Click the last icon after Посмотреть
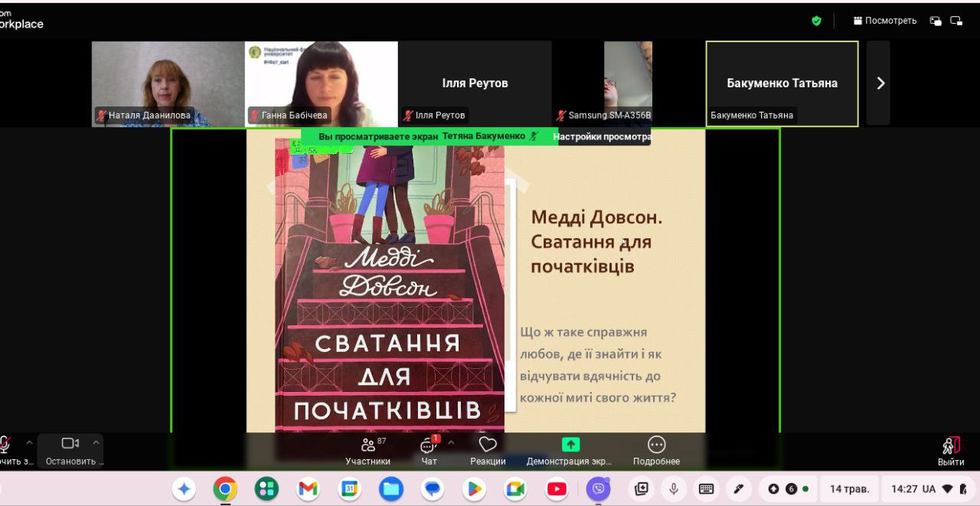980x506 pixels. pyautogui.click(x=956, y=21)
